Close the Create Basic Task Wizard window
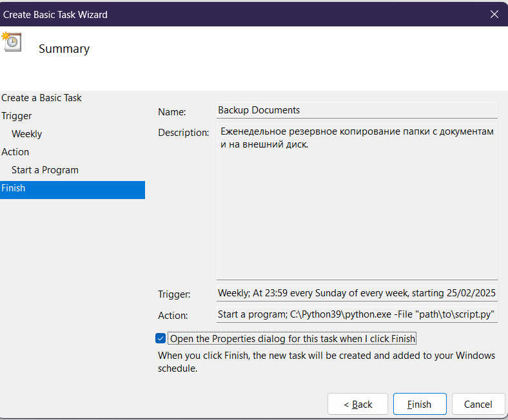The height and width of the screenshot is (420, 508). click(x=494, y=14)
